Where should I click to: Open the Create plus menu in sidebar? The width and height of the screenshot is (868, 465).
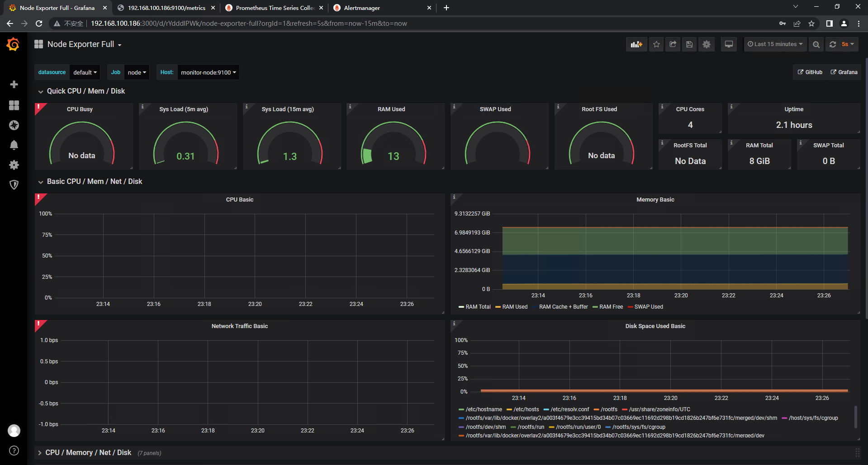coord(14,85)
